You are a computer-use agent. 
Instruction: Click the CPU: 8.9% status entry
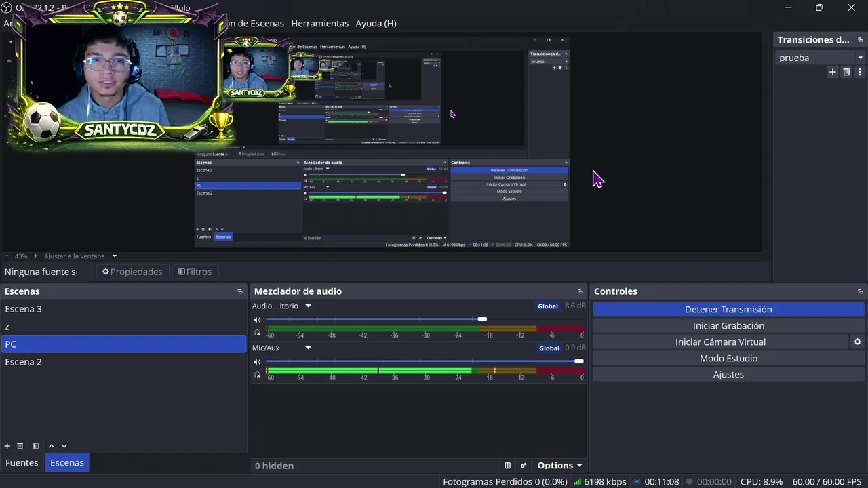(x=762, y=482)
